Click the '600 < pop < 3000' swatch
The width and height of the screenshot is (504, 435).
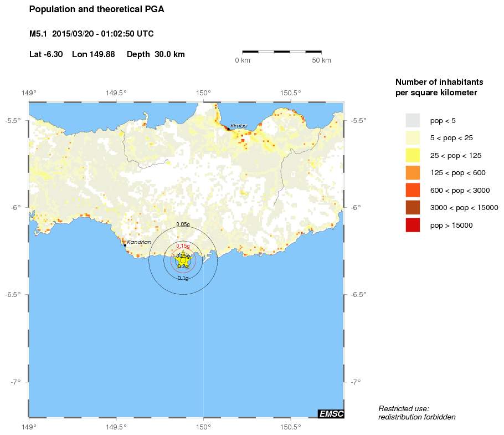click(x=413, y=190)
